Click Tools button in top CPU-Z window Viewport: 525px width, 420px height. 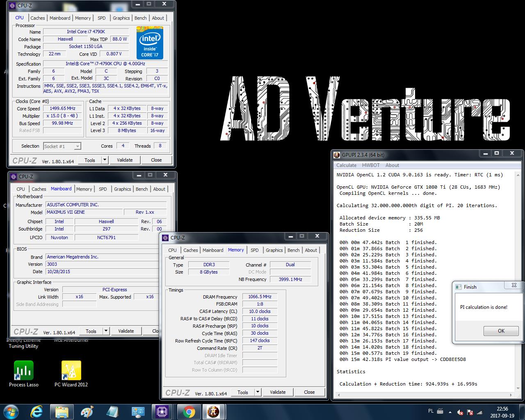click(90, 160)
